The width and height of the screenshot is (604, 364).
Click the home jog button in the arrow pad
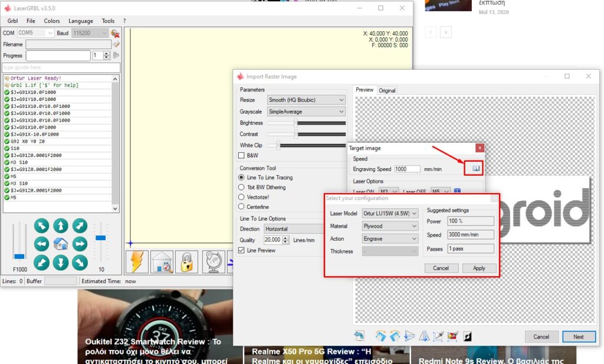click(x=61, y=244)
